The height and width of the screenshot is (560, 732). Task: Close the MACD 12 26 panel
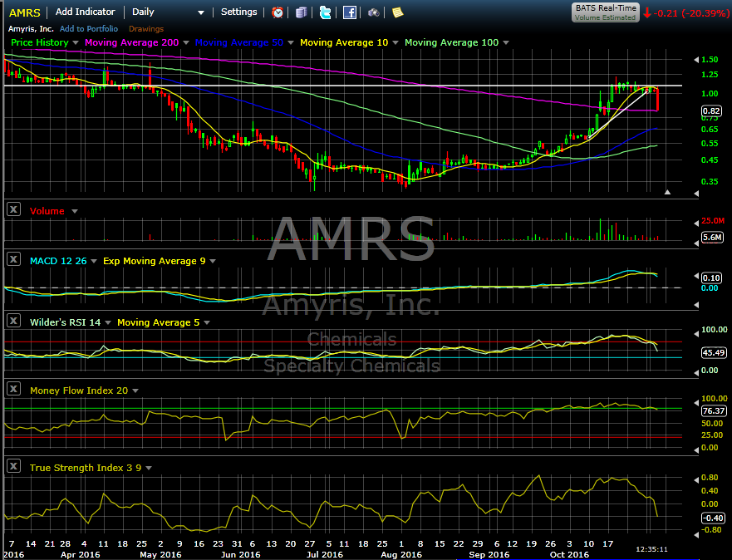13,260
